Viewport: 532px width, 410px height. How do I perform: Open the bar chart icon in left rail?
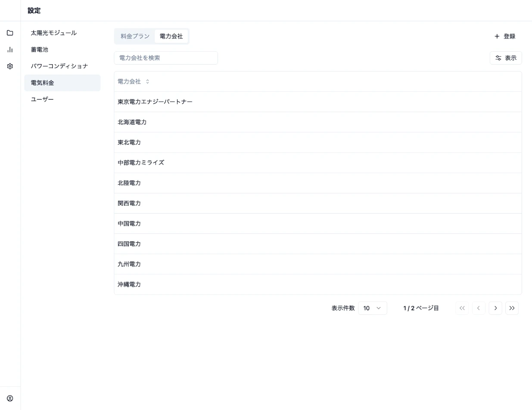(10, 50)
